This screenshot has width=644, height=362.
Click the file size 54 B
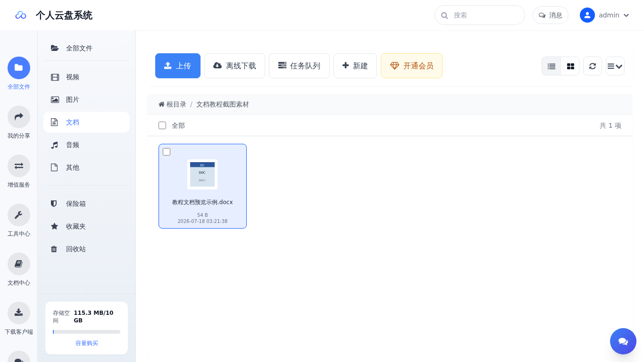tap(202, 215)
